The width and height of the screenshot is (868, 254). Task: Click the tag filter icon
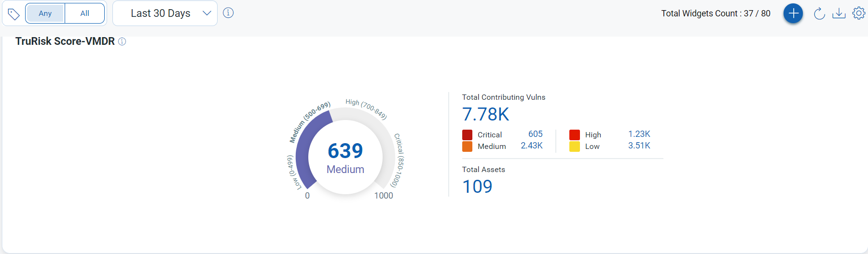click(14, 14)
